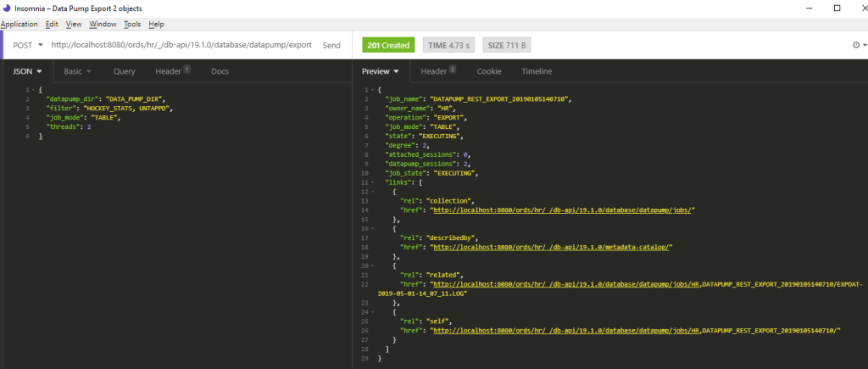Open the response history clock dropdown
Image resolution: width=868 pixels, height=369 pixels.
[856, 45]
